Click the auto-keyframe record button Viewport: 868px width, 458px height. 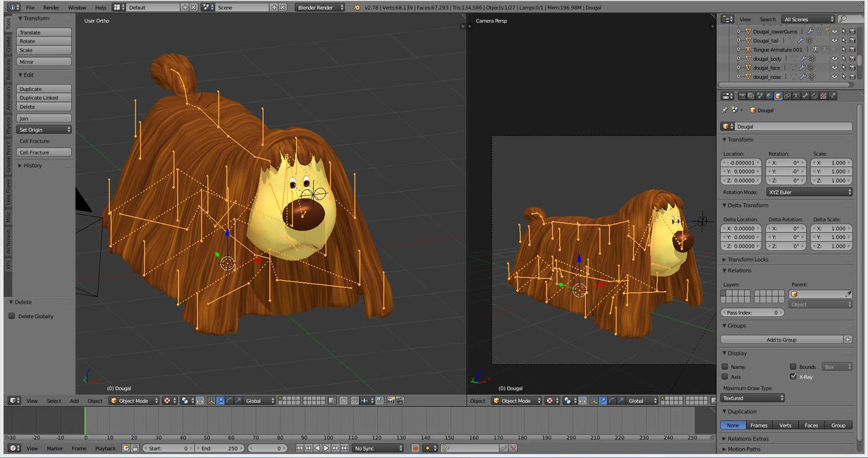(x=415, y=448)
